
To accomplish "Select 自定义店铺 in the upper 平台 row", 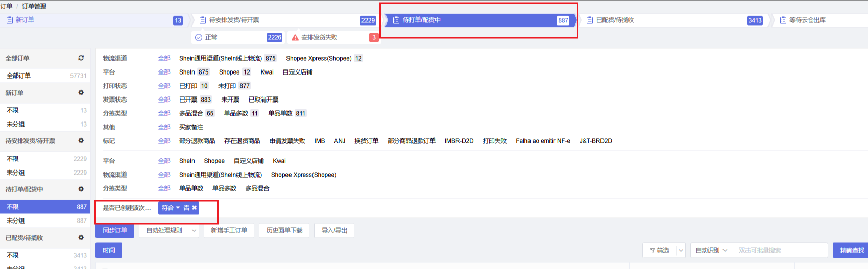I will (x=298, y=72).
